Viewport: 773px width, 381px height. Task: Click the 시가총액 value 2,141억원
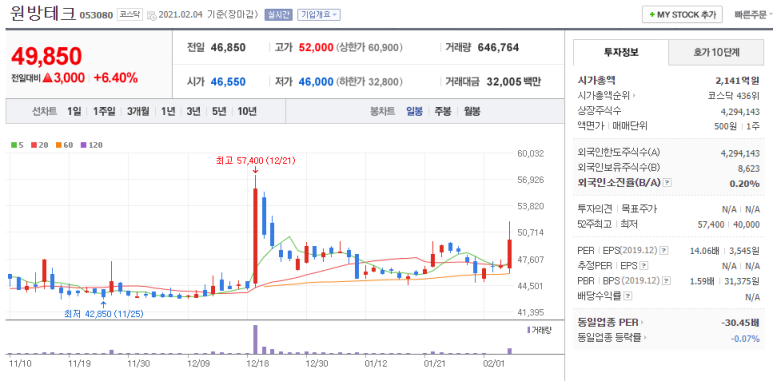coord(738,81)
